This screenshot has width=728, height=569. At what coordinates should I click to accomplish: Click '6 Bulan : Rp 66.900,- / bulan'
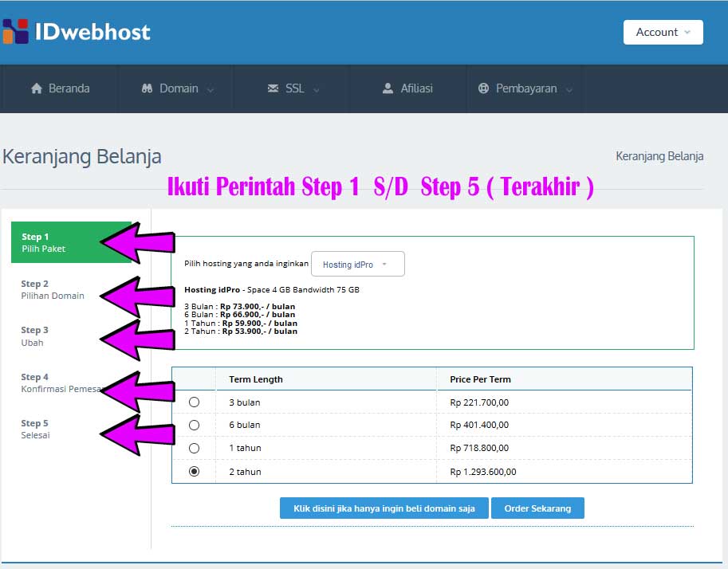point(239,314)
